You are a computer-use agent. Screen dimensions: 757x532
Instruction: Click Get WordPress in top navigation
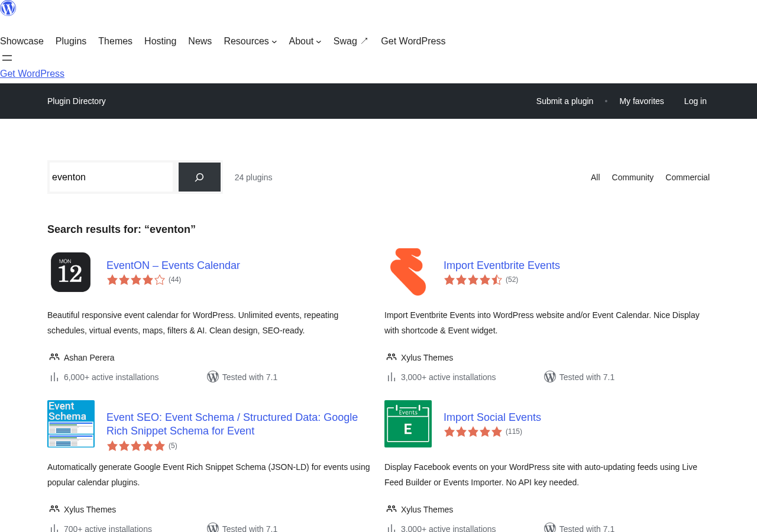(413, 41)
